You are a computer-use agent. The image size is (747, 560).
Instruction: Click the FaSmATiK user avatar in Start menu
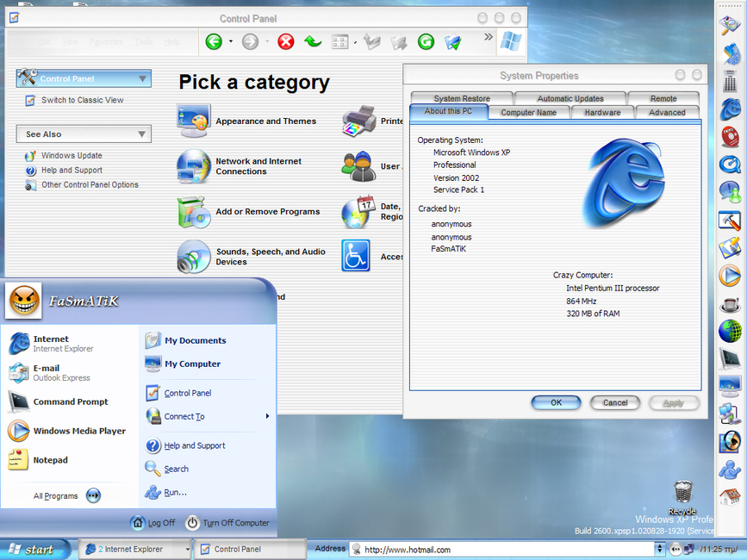point(24,301)
